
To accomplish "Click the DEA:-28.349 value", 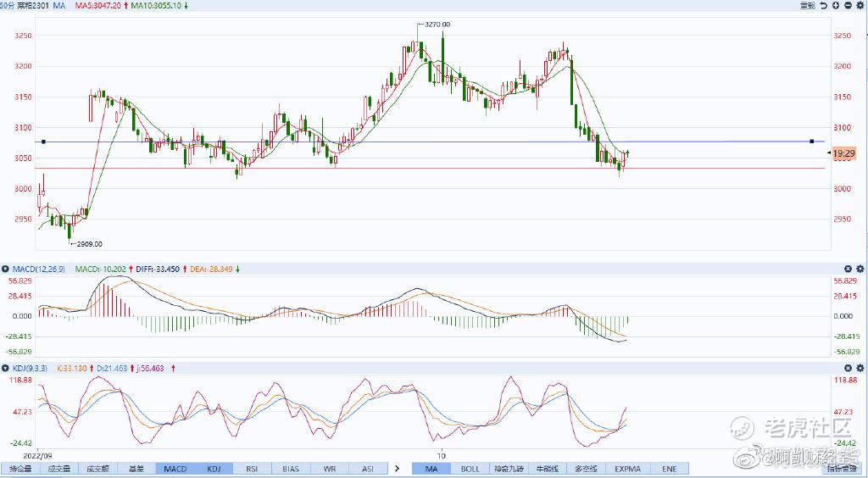I will 213,269.
